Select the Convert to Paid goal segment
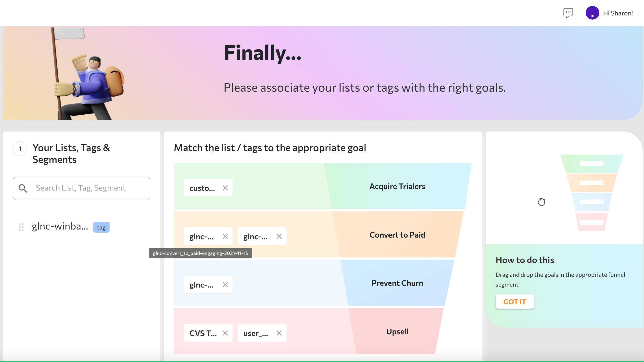 tap(397, 235)
